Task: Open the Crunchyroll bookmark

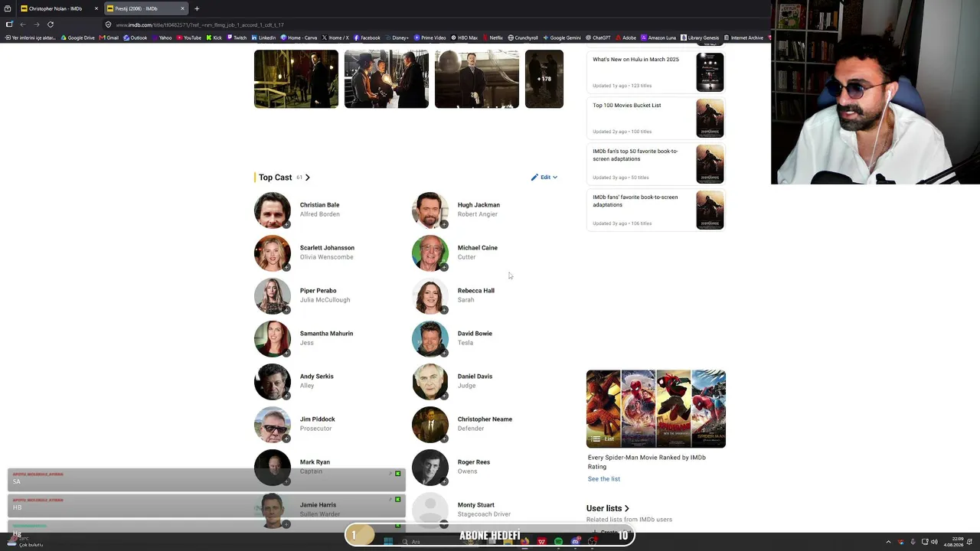Action: pos(523,37)
